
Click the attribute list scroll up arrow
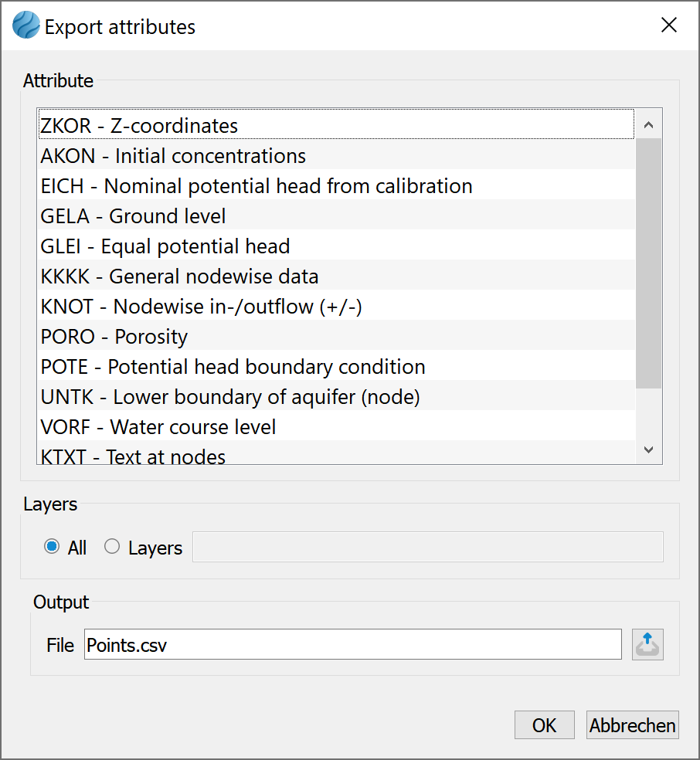coord(648,125)
